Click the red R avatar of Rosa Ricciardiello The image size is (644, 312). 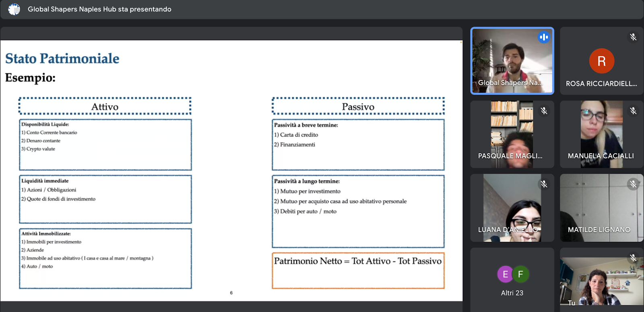coord(602,61)
